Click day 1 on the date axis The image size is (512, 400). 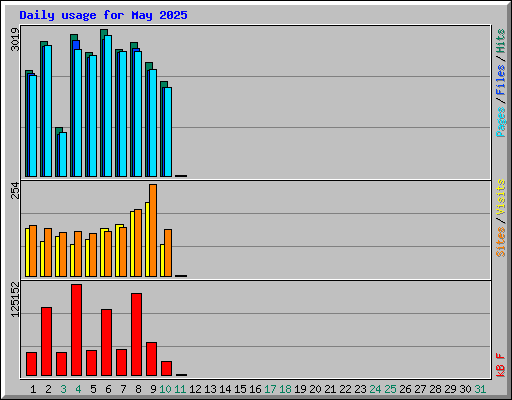pyautogui.click(x=33, y=389)
